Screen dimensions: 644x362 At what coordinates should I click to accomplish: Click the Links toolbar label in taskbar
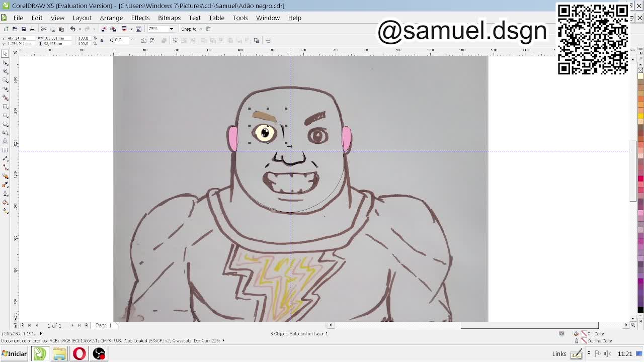(559, 354)
